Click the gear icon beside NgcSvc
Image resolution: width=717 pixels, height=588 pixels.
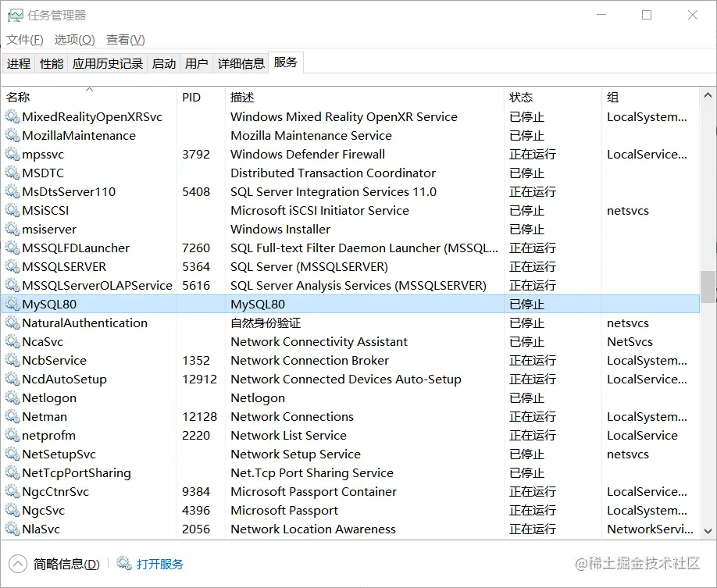click(x=12, y=510)
